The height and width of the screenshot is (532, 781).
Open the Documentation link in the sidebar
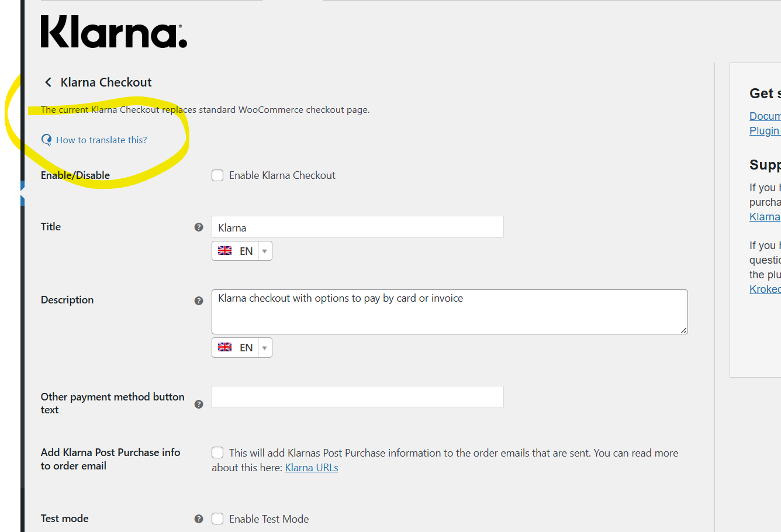(x=765, y=116)
